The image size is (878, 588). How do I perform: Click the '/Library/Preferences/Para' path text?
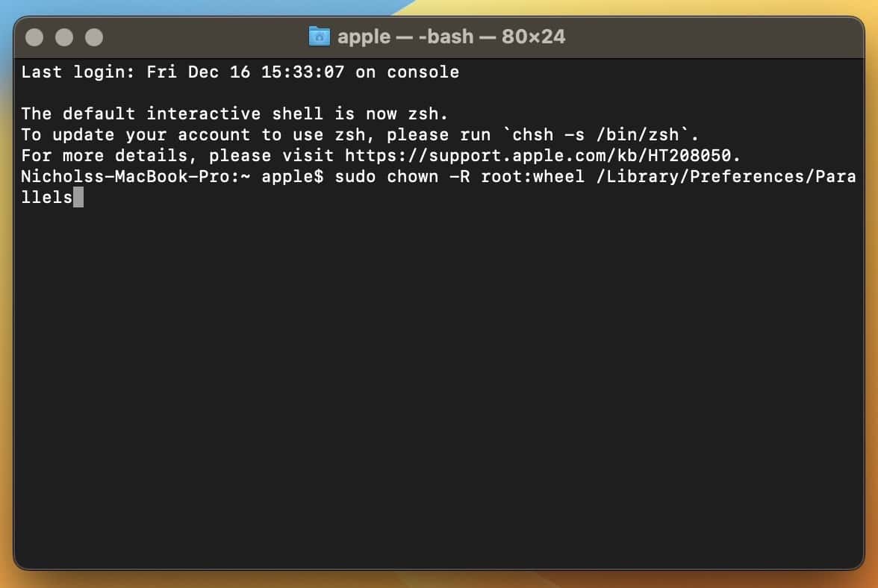[x=725, y=177]
